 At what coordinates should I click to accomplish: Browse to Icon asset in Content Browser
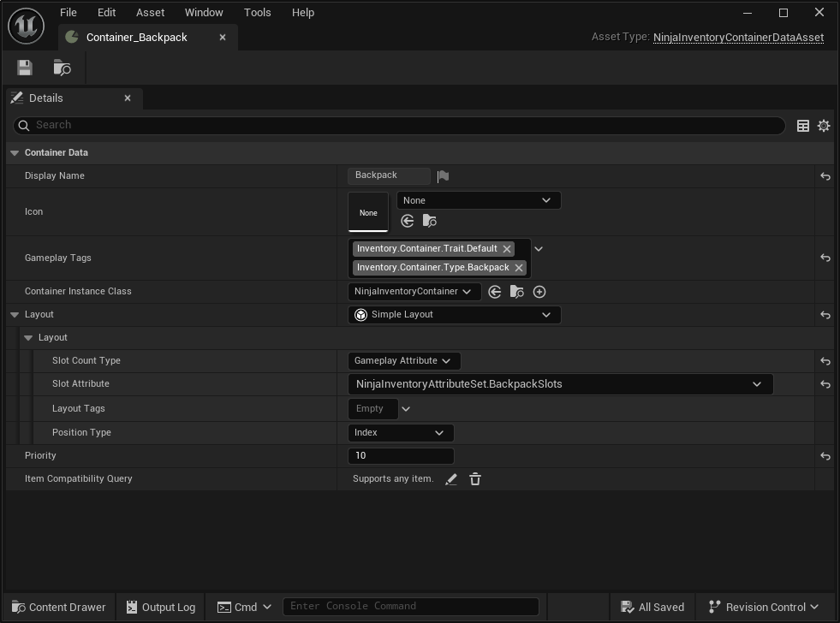(430, 221)
